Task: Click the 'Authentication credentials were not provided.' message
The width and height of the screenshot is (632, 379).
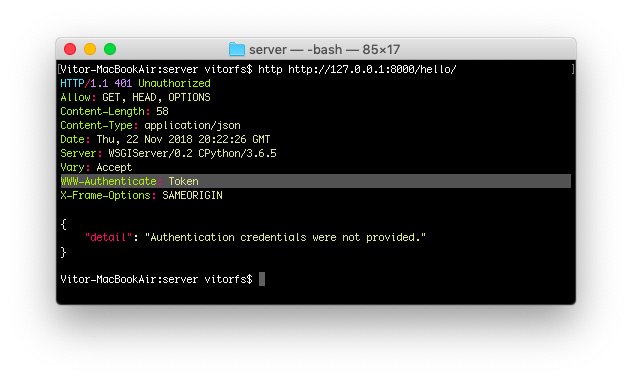Action: click(x=285, y=237)
